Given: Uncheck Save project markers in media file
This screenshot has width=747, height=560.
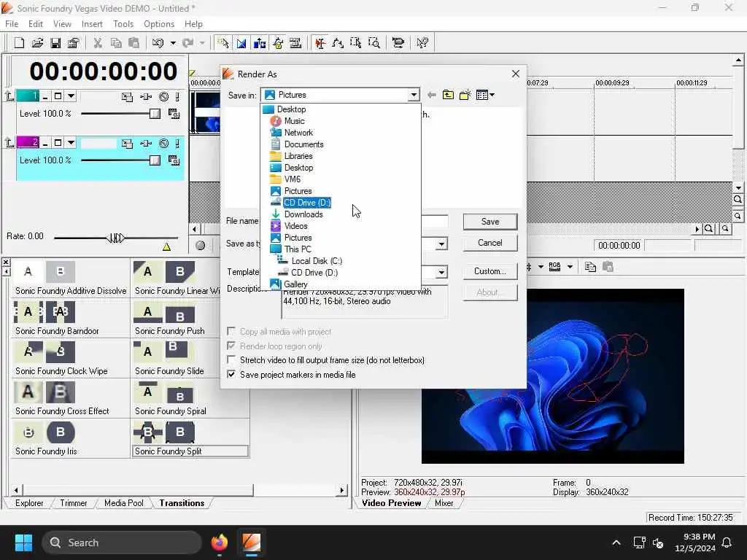Looking at the screenshot, I should coord(231,375).
